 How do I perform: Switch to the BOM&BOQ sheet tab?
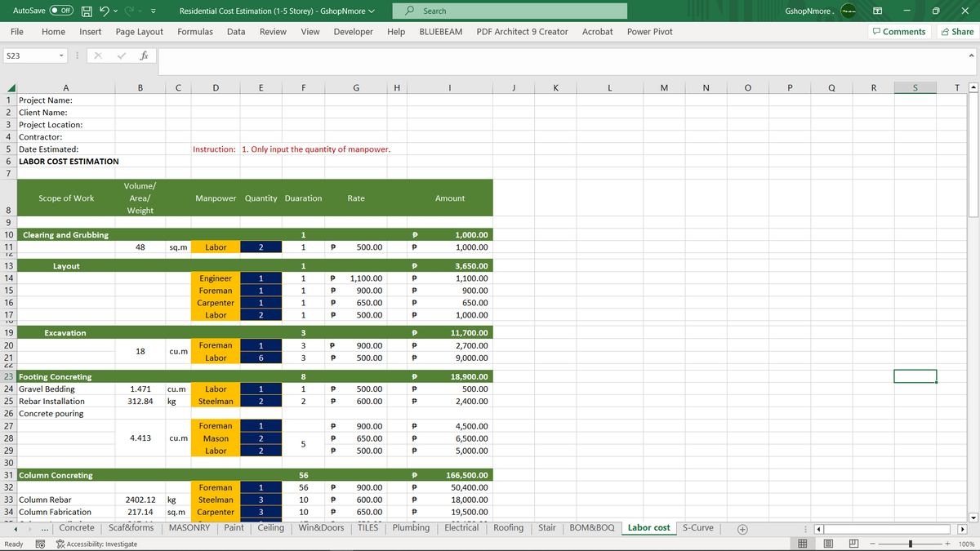point(591,528)
